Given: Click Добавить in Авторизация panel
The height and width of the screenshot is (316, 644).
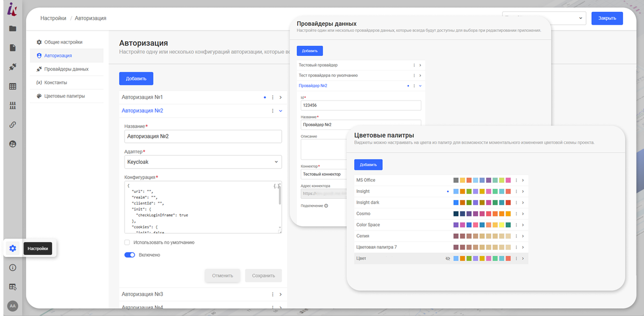Looking at the screenshot, I should click(x=136, y=78).
